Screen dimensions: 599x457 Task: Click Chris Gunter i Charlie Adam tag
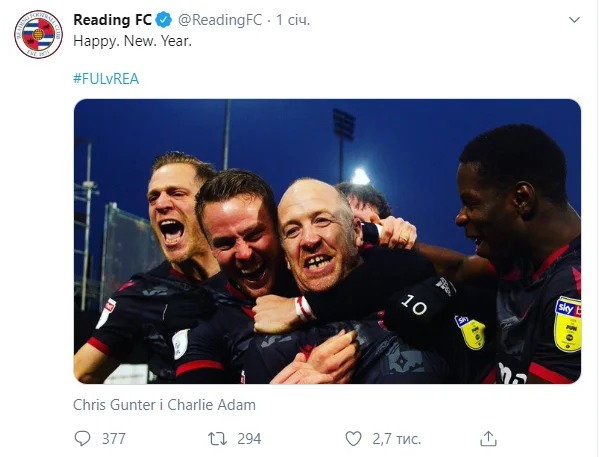click(164, 405)
